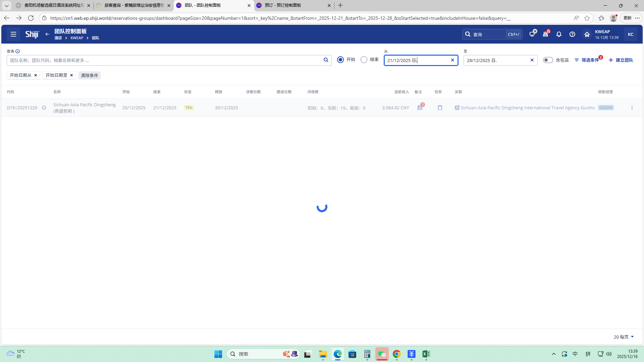Open the help question mark icon
This screenshot has width=644, height=362.
(x=572, y=34)
